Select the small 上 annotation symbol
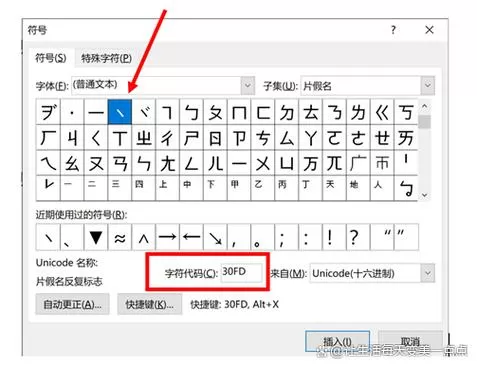477x368 pixels. [x=167, y=188]
